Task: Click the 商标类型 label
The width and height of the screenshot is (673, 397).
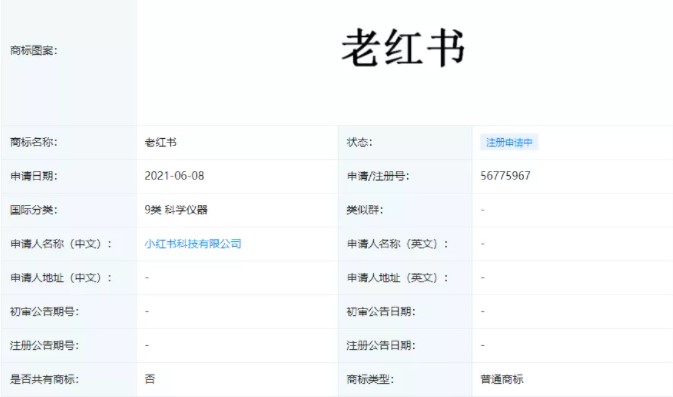Action: (x=370, y=379)
